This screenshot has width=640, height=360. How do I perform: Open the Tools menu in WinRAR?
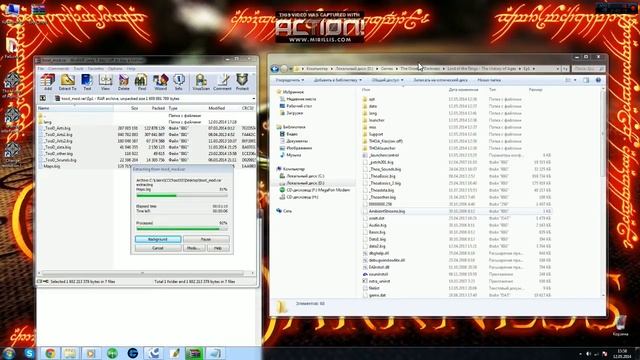78,69
